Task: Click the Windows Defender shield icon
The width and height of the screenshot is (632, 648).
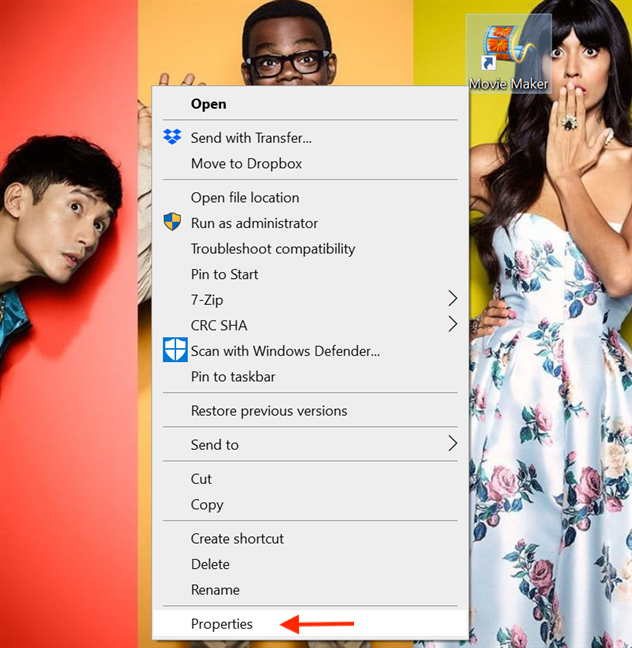Action: click(x=175, y=350)
